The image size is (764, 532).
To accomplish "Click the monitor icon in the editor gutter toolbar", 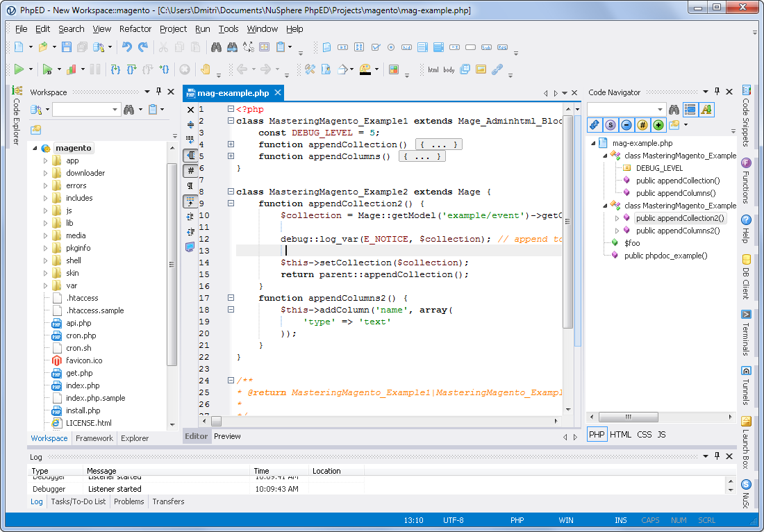I will 190,247.
